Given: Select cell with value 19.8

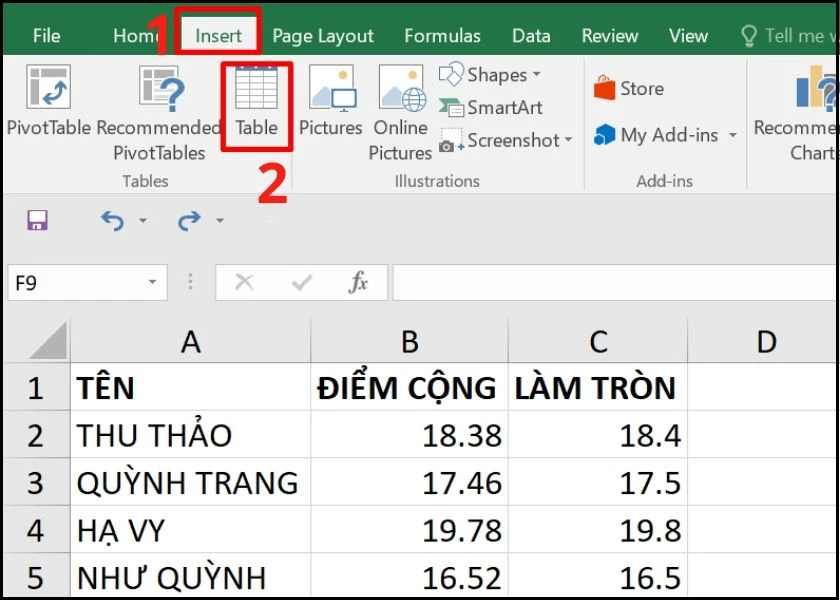Looking at the screenshot, I should pyautogui.click(x=598, y=530).
